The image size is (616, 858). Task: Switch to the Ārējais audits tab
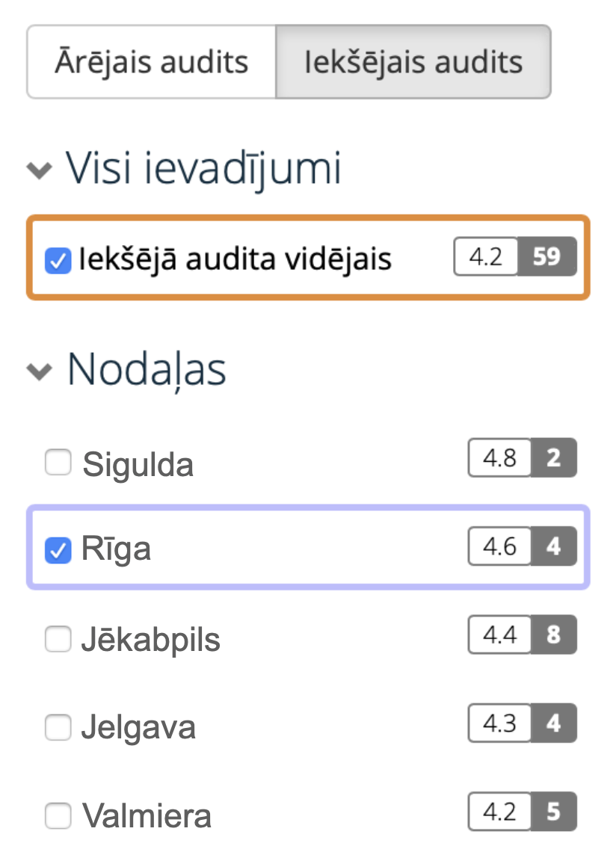tap(150, 62)
